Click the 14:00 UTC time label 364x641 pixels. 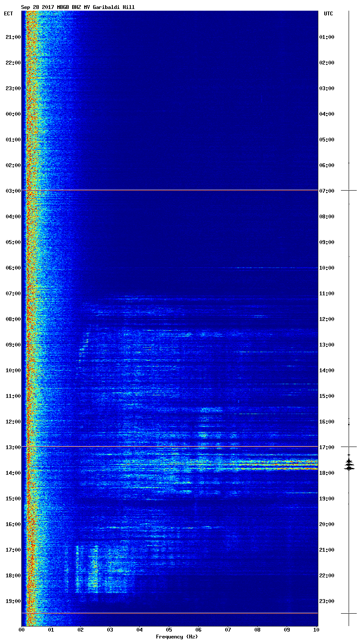pos(327,370)
